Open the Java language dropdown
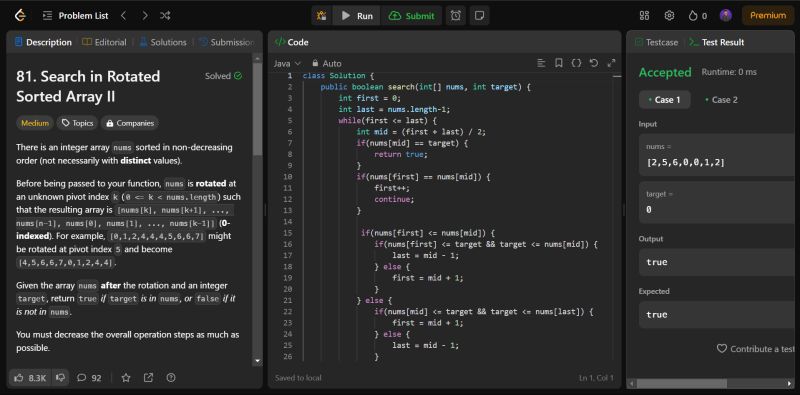 pos(287,63)
